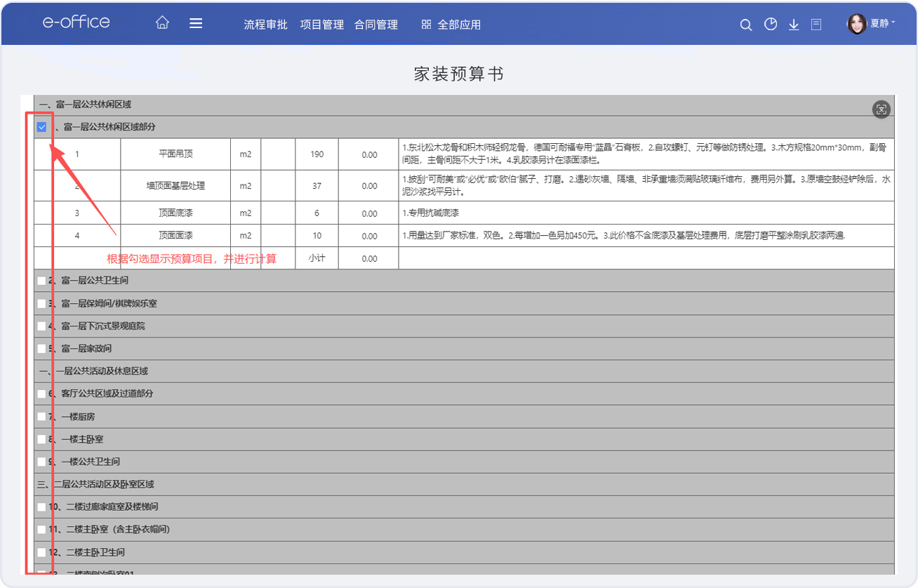The image size is (918, 588).
Task: Open the 流程审批 menu
Action: (265, 25)
